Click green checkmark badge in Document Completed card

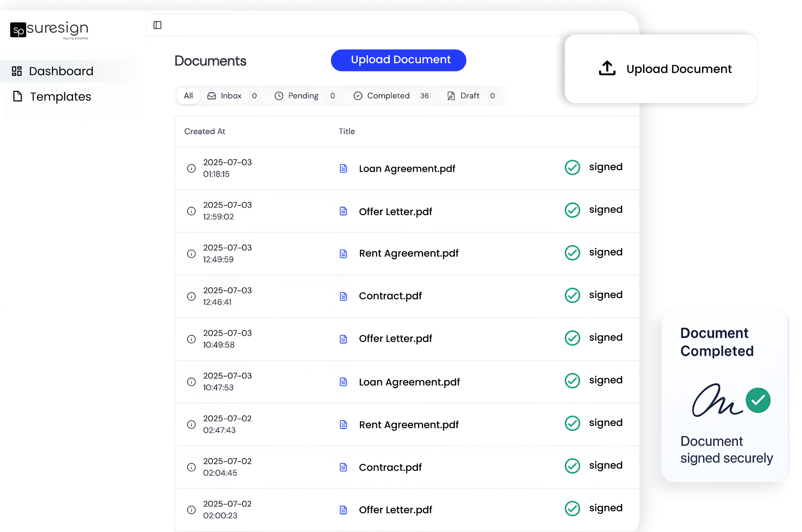(758, 401)
